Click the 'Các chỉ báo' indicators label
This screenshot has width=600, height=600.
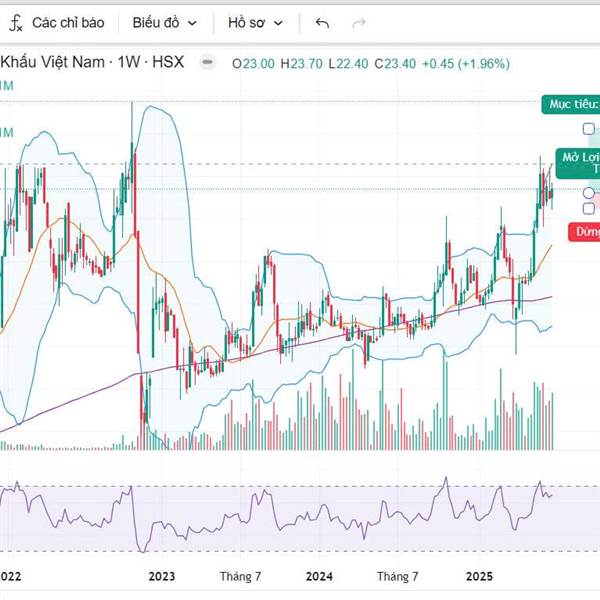coord(68,23)
